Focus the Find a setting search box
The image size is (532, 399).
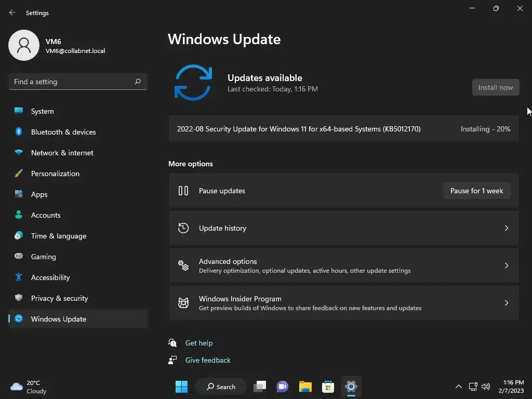point(78,82)
